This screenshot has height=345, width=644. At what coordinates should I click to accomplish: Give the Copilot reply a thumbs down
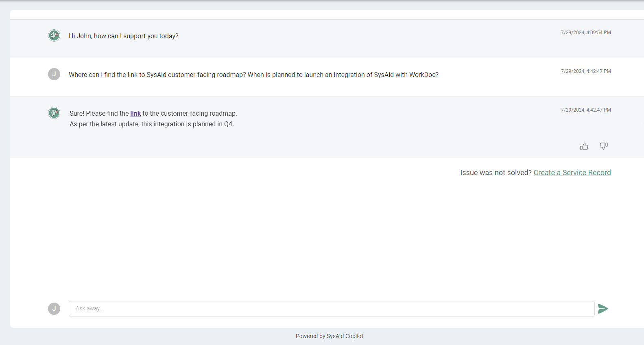click(604, 146)
